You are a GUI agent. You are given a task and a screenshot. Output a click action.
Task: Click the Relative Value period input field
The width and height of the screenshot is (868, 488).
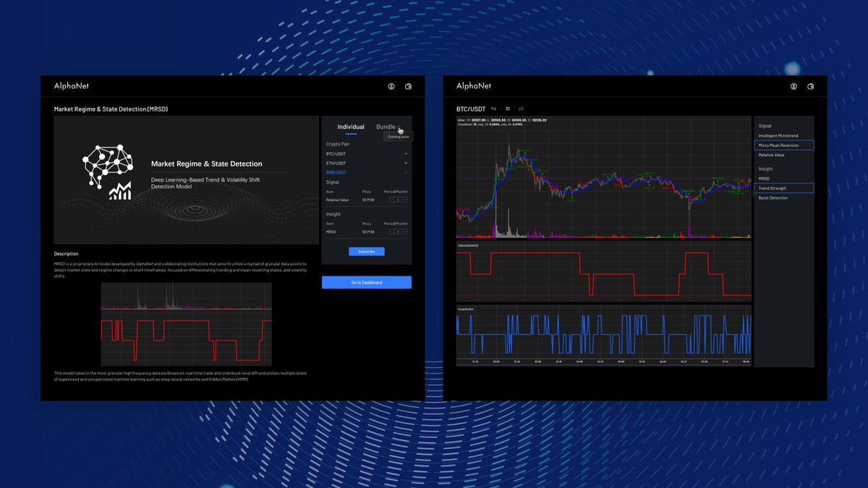tap(399, 200)
